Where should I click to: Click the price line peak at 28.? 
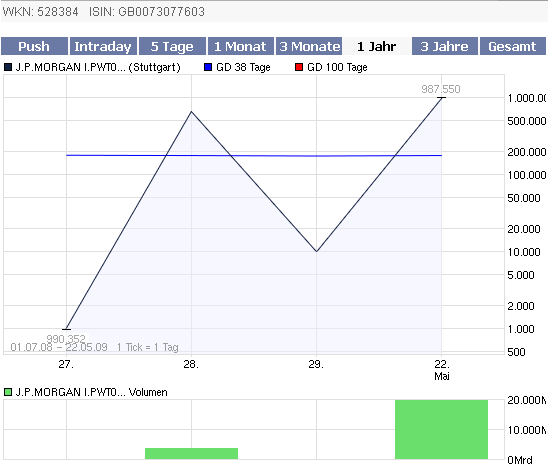pos(191,112)
